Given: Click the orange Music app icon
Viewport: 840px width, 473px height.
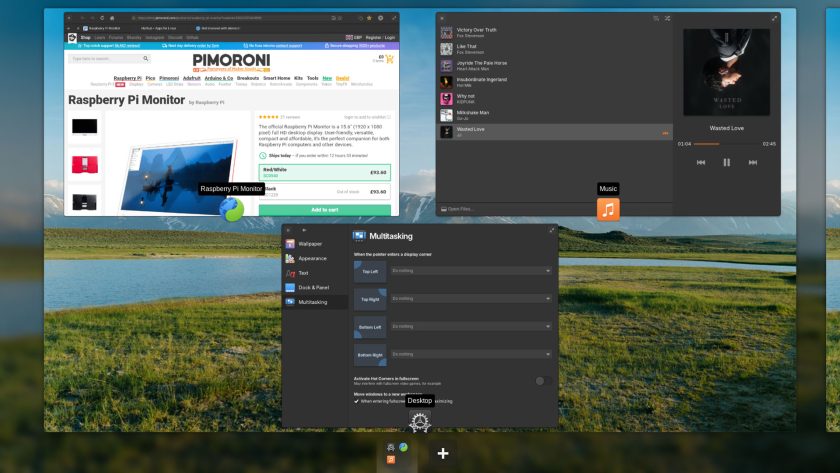Looking at the screenshot, I should pos(608,209).
